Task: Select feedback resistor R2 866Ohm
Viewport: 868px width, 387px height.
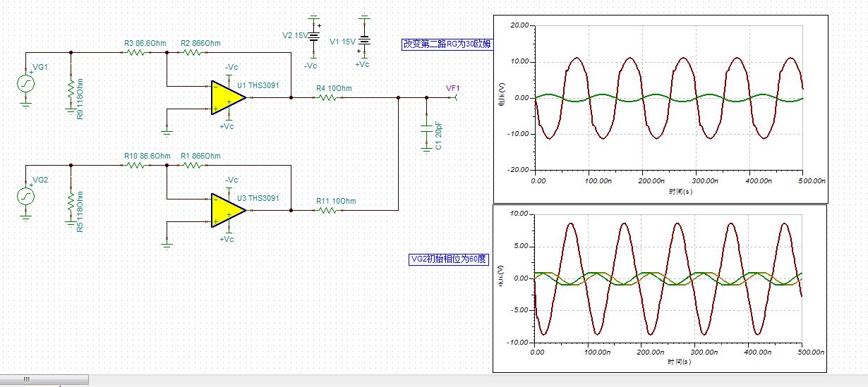Action: pyautogui.click(x=193, y=53)
